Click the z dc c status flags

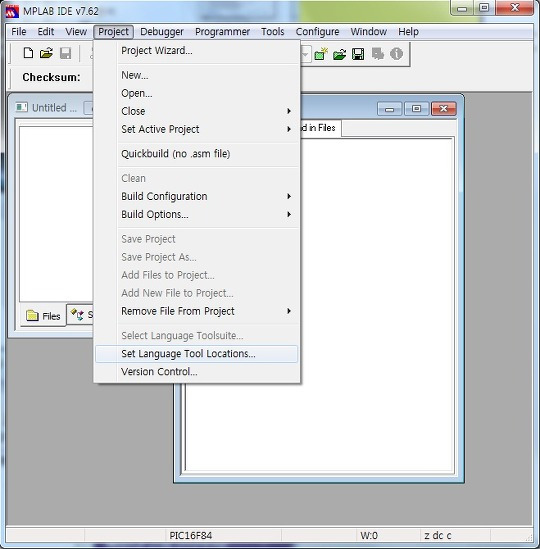[x=438, y=535]
